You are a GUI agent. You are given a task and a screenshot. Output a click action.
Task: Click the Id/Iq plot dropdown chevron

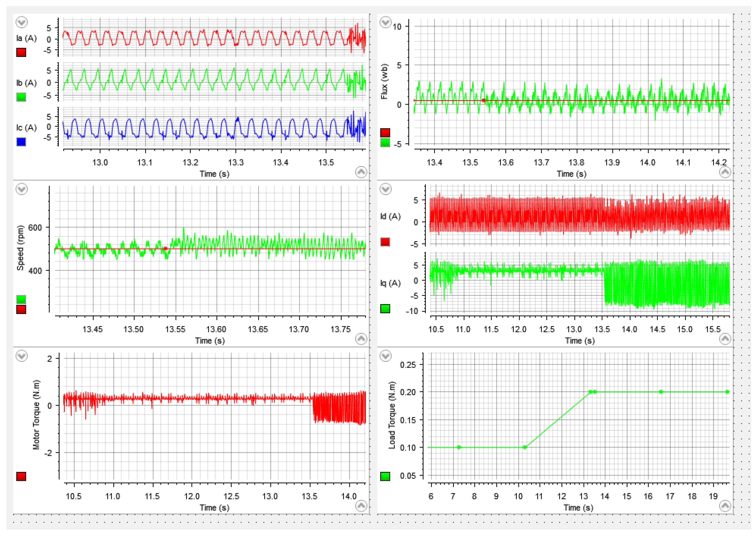385,189
